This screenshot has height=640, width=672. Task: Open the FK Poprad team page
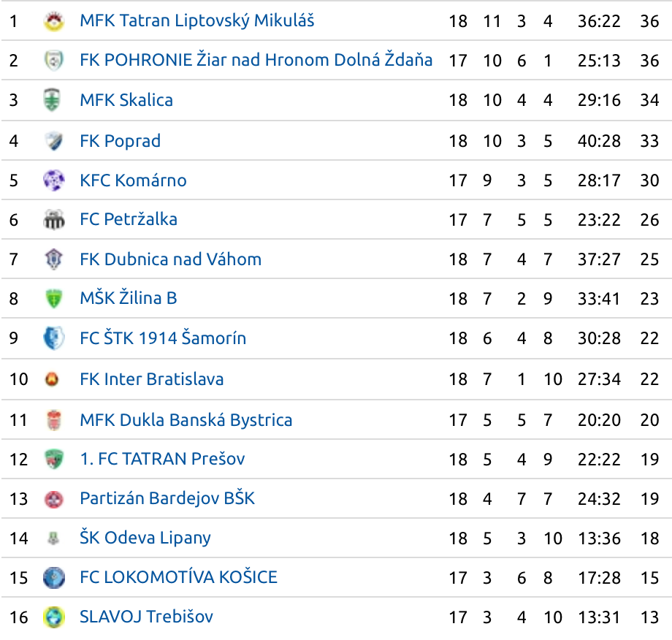(x=120, y=140)
